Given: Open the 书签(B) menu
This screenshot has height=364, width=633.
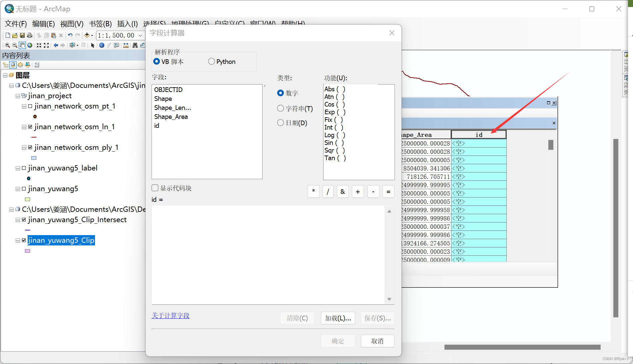Looking at the screenshot, I should coord(101,24).
